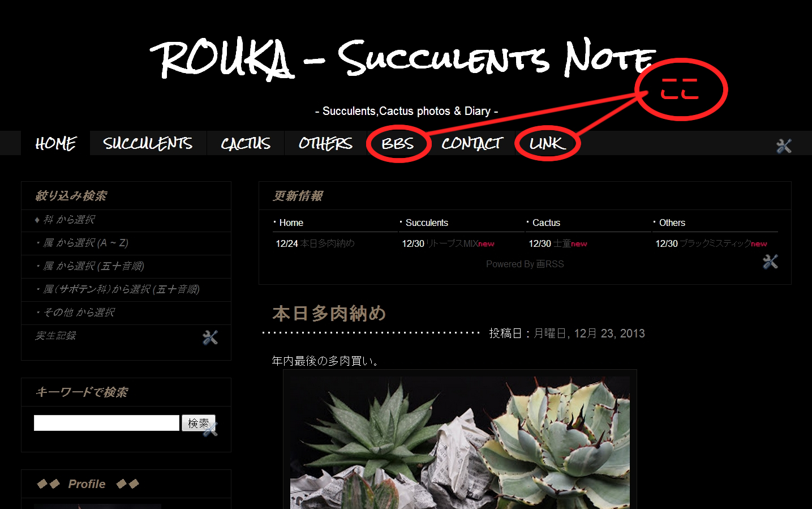The height and width of the screenshot is (509, 812).
Task: Open the LINK menu item
Action: (547, 144)
